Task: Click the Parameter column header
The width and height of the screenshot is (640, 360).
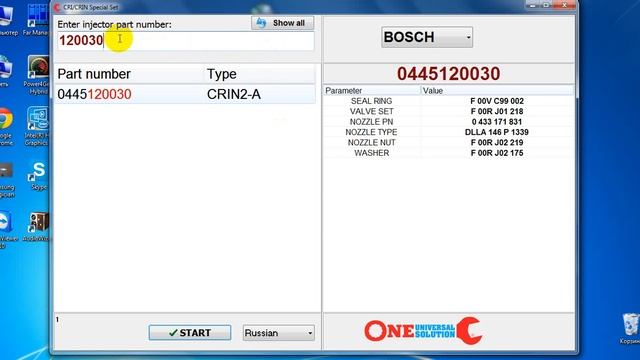Action: pyautogui.click(x=343, y=91)
